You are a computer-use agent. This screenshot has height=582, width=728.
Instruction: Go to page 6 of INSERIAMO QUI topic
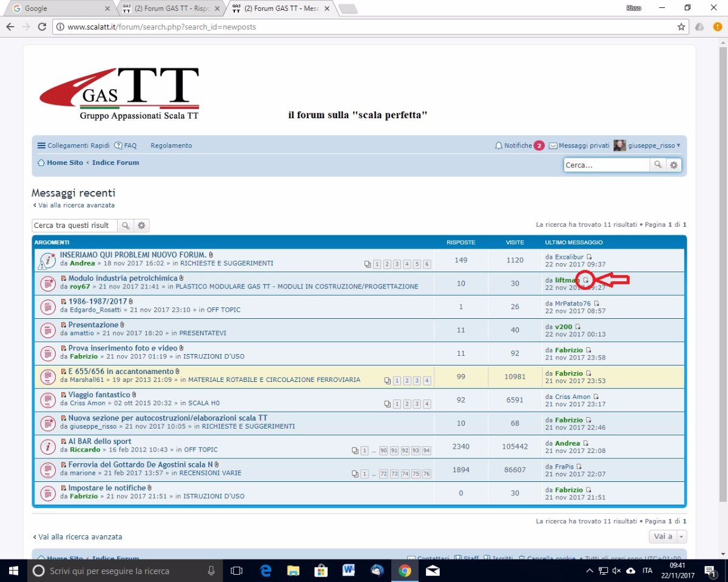click(x=426, y=264)
